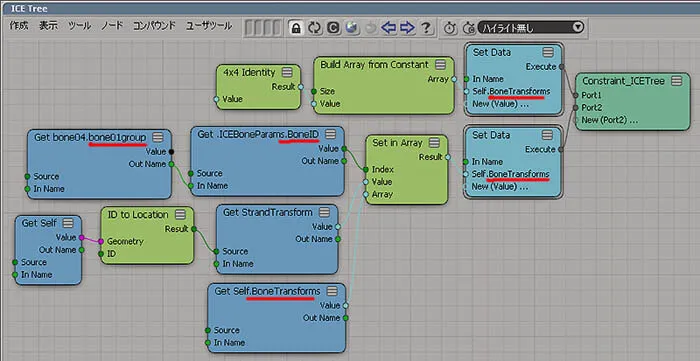Click Result port on Set in Array
Viewport: 700px width, 361px height.
447,157
